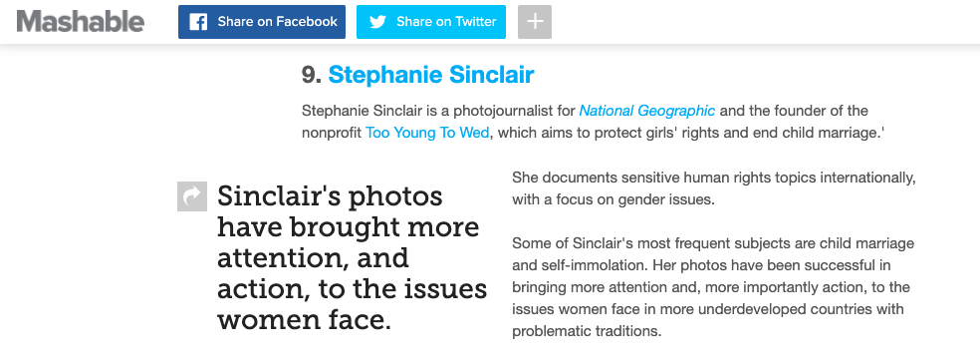Viewport: 980px width, 364px height.
Task: Click the "action, to the issues" quote line
Action: pyautogui.click(x=352, y=289)
